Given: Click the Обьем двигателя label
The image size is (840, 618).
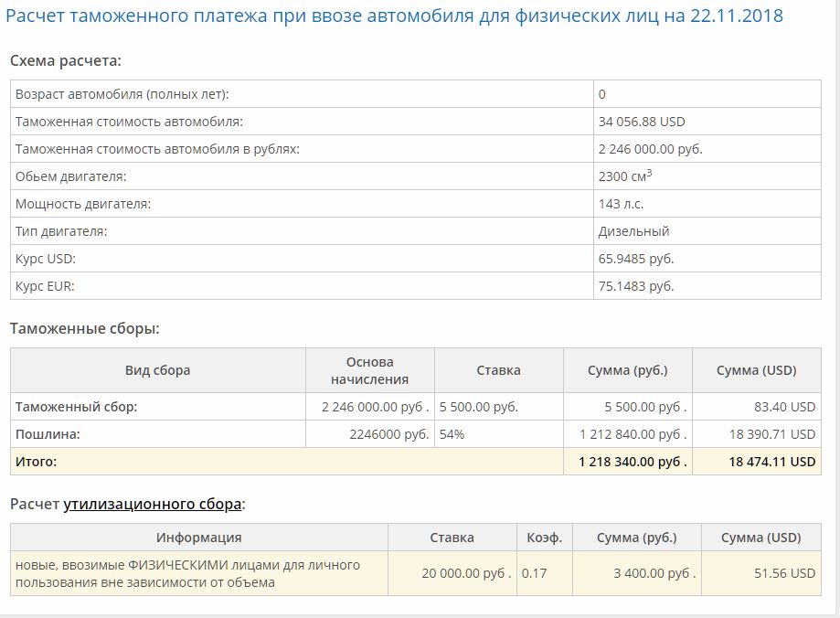Looking at the screenshot, I should coord(70,176).
